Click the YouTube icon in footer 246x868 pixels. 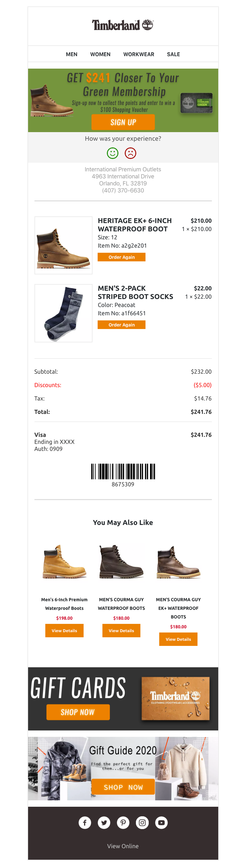(x=161, y=822)
